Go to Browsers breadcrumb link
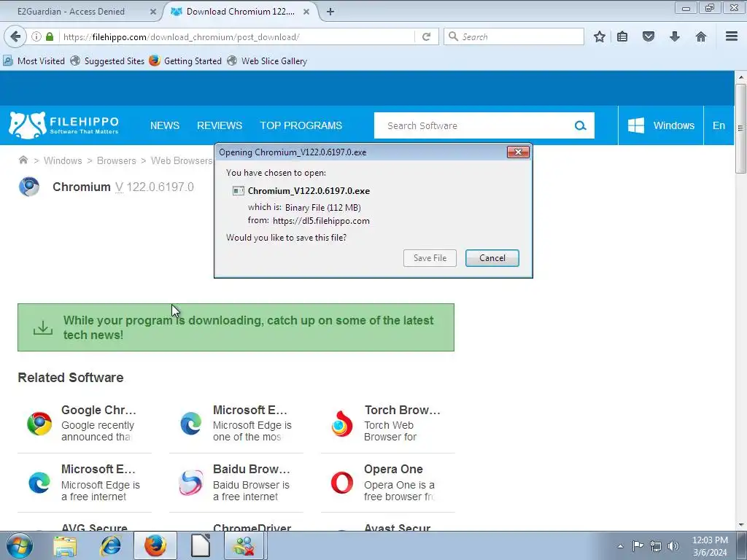 coord(116,161)
